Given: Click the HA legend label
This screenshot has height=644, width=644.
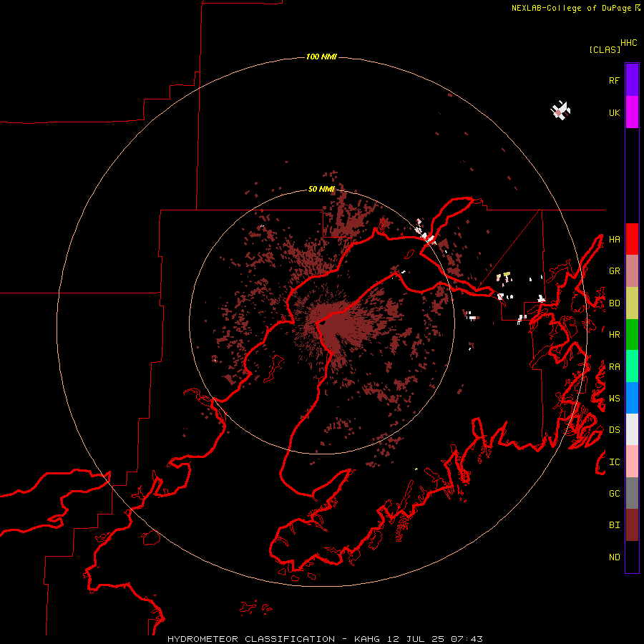Looking at the screenshot, I should 614,240.
